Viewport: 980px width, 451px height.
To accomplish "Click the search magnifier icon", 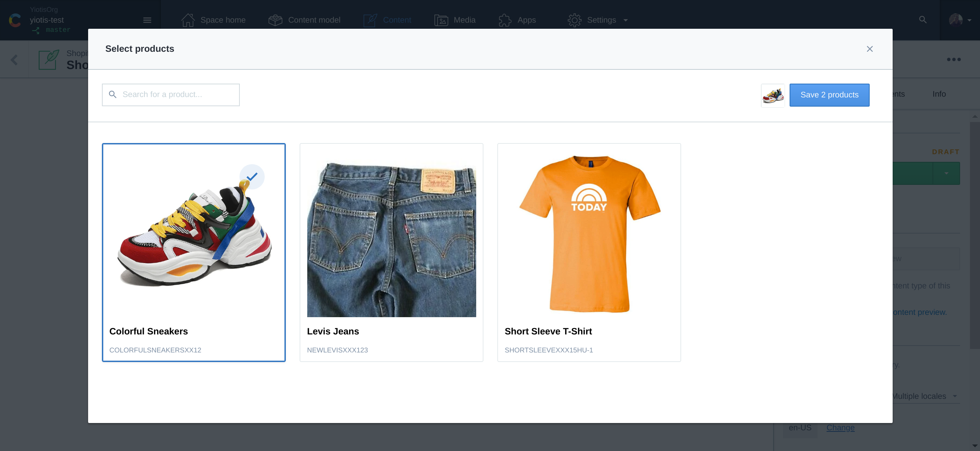I will pyautogui.click(x=113, y=95).
